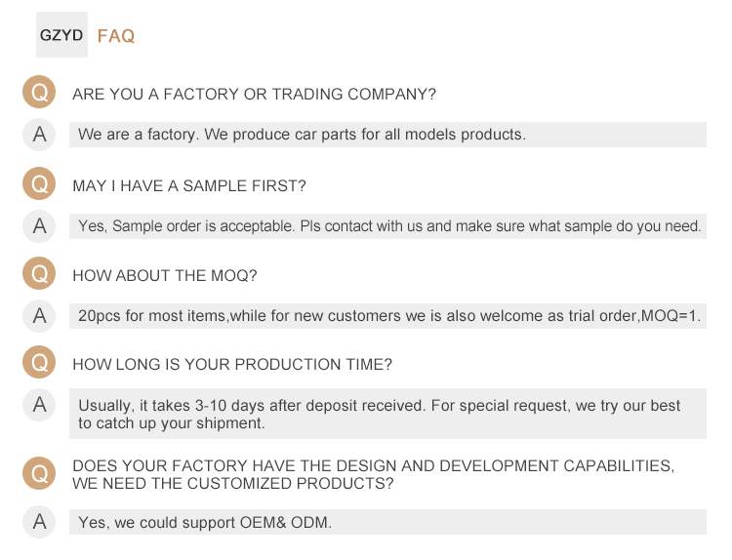
Task: Click the Q icon beside the design and development question
Action: click(x=39, y=474)
